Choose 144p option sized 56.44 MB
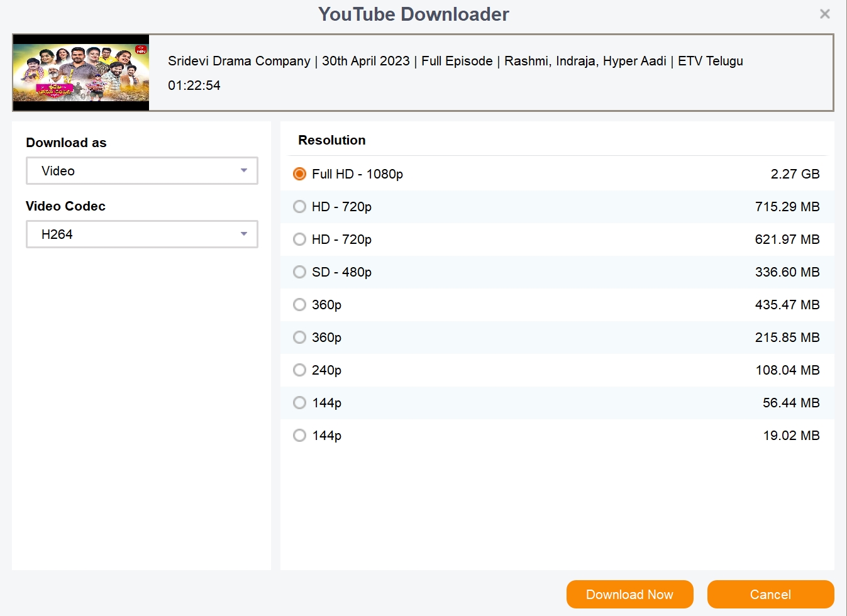This screenshot has height=616, width=847. coord(300,403)
